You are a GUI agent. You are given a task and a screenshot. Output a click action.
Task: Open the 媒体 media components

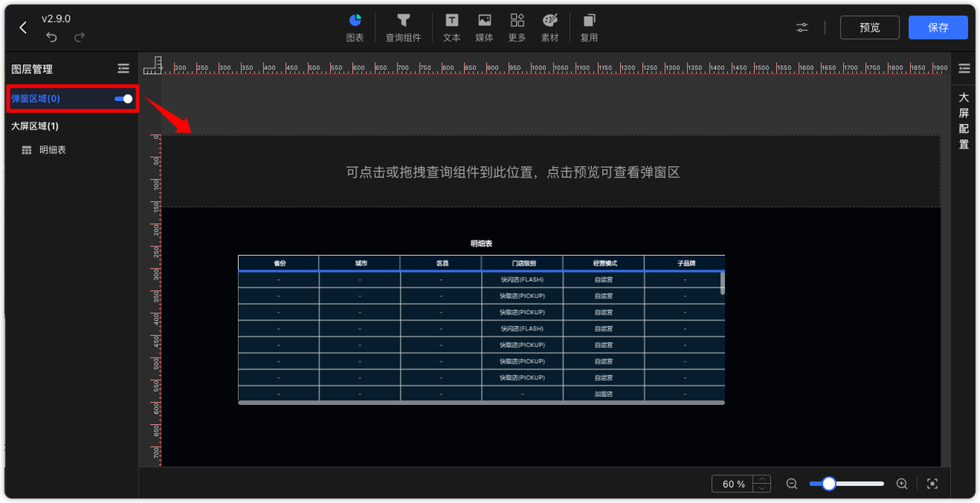click(x=484, y=27)
